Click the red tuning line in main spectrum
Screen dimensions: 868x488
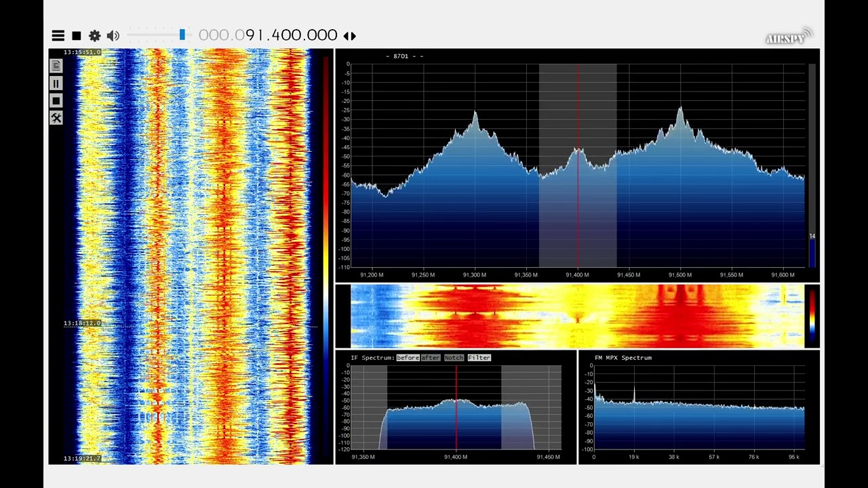(x=578, y=166)
